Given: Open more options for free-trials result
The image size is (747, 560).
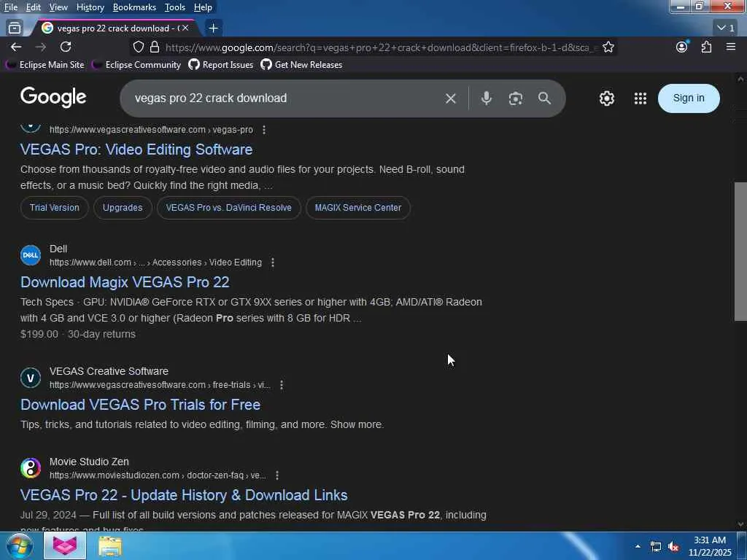Looking at the screenshot, I should [282, 385].
